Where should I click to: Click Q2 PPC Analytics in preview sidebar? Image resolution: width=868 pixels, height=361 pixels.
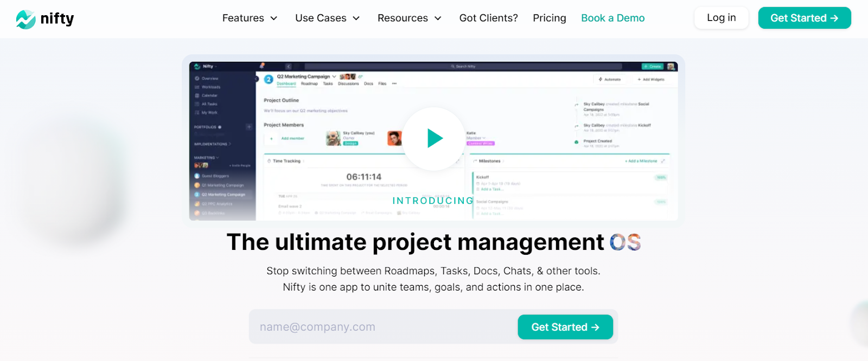(x=213, y=204)
